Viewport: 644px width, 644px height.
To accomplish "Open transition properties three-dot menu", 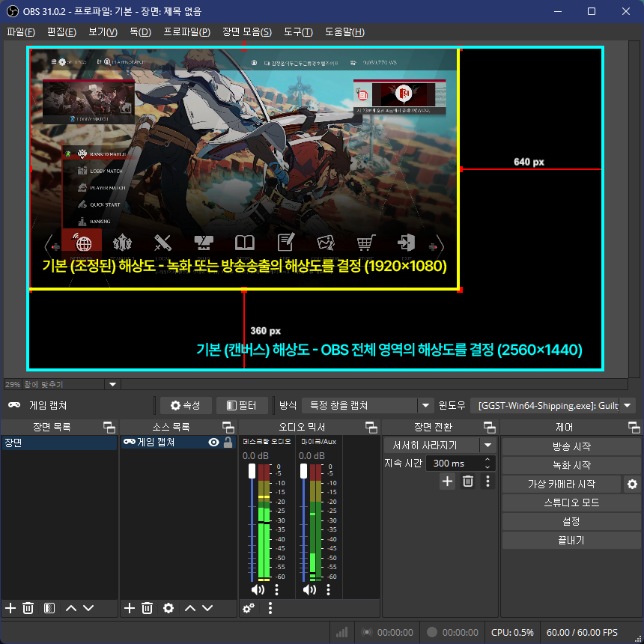I will 487,482.
